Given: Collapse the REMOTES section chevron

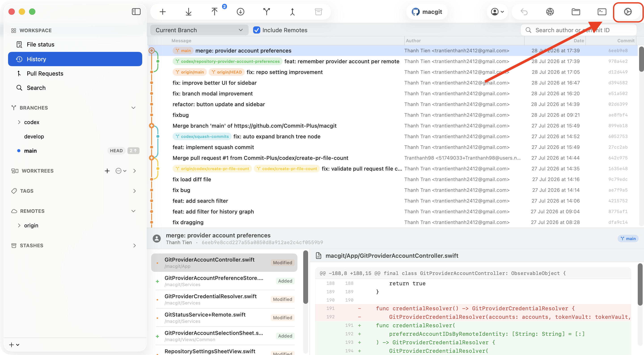Looking at the screenshot, I should (x=133, y=211).
